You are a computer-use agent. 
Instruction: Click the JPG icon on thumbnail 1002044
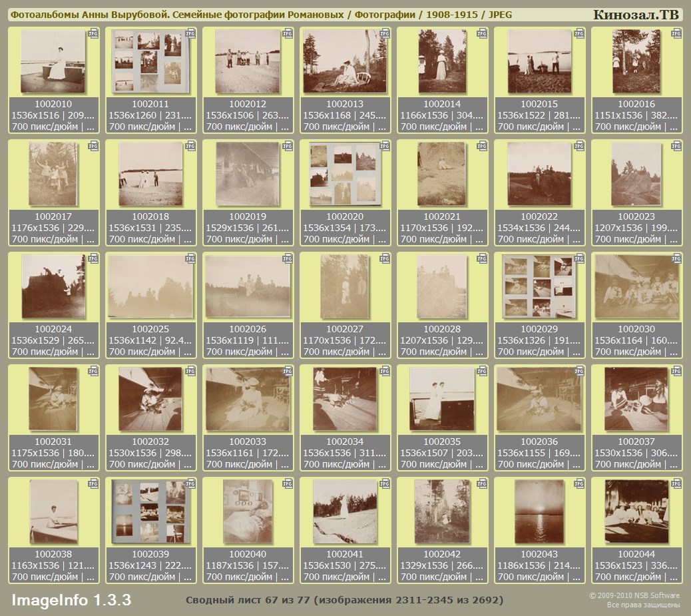[676, 483]
